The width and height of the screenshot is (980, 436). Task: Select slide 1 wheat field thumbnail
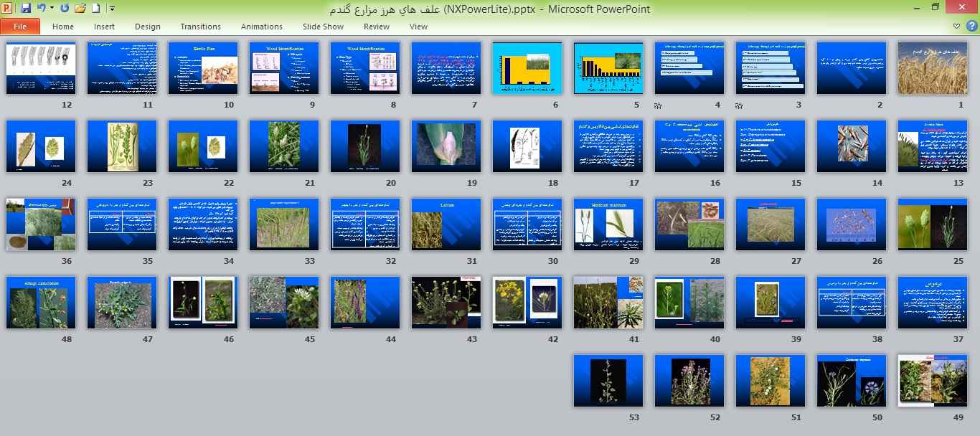click(x=932, y=68)
